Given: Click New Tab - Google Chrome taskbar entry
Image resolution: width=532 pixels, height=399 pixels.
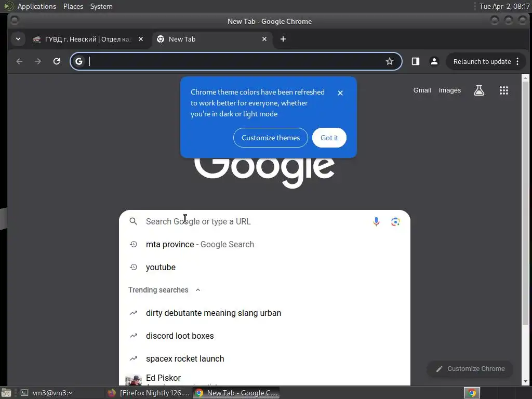Looking at the screenshot, I should tap(236, 393).
